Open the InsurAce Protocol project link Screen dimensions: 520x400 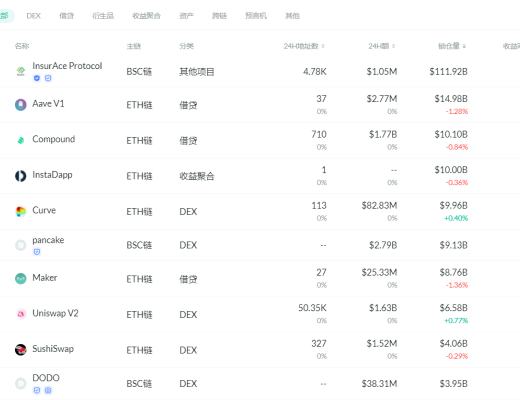(x=67, y=66)
